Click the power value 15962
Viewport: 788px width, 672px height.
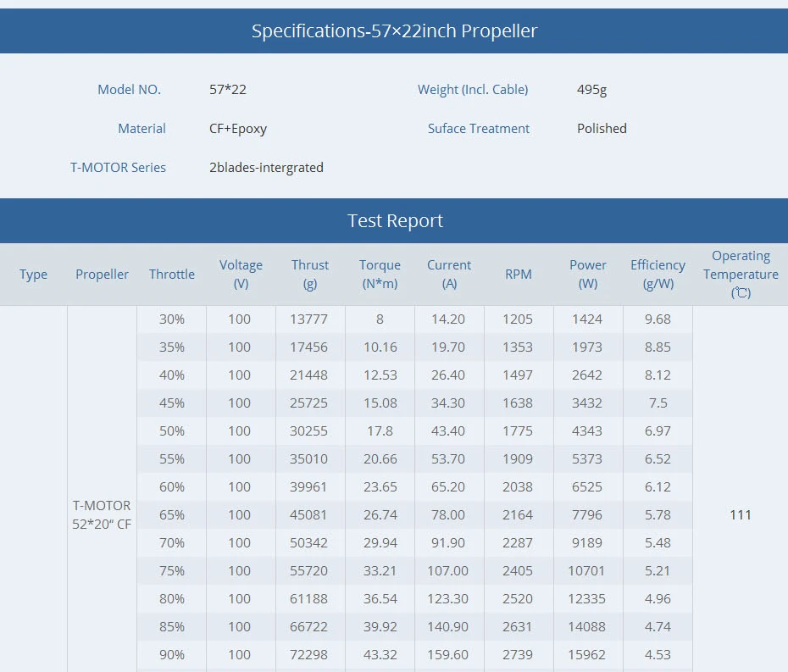coord(586,655)
